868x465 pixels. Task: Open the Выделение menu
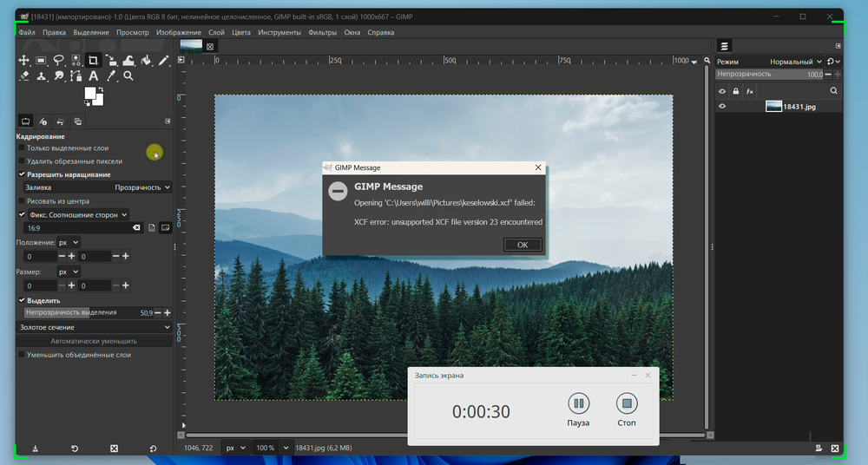tap(91, 32)
